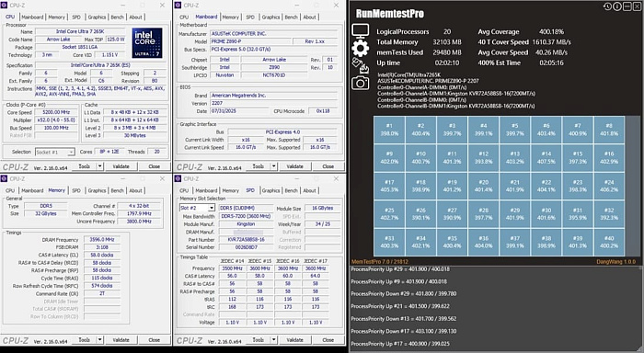This screenshot has width=644, height=353.
Task: Open the Bench tab in the CPU-Z SPD window
Action: (292, 191)
